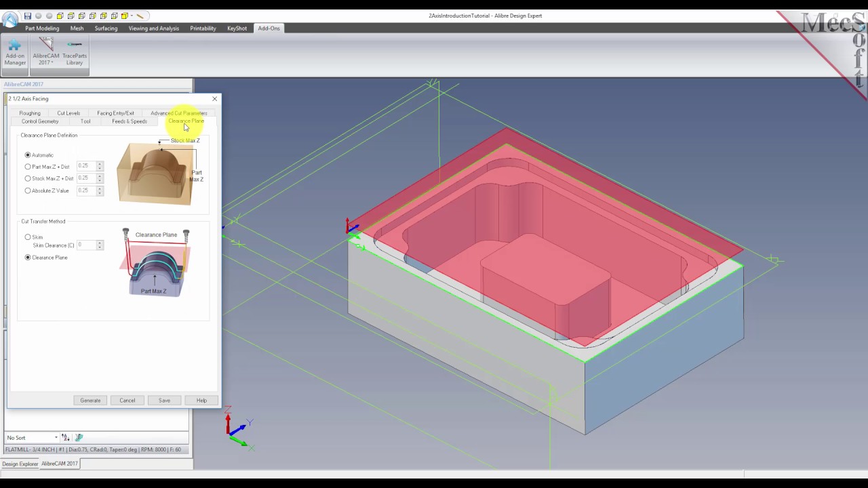Select the AlibreCAM 2017 bottom tab
Image resolution: width=868 pixels, height=488 pixels.
click(x=60, y=464)
